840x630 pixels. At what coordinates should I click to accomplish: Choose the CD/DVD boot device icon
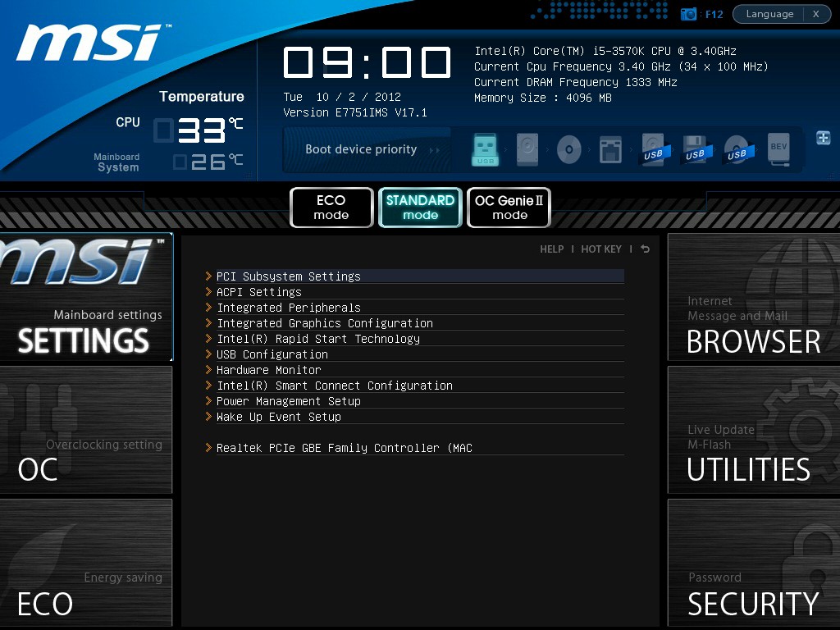click(568, 150)
